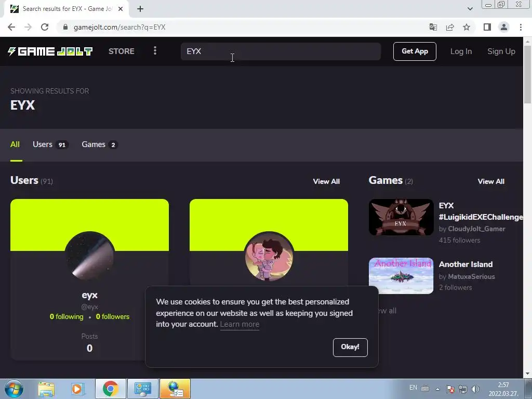Open the Chrome three-dot menu
Screen dimensions: 532x399
(x=521, y=27)
